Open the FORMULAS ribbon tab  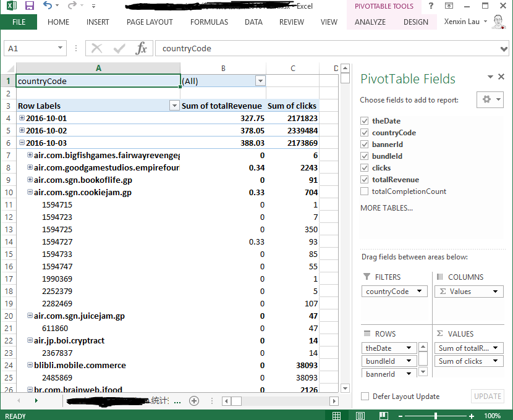(209, 22)
